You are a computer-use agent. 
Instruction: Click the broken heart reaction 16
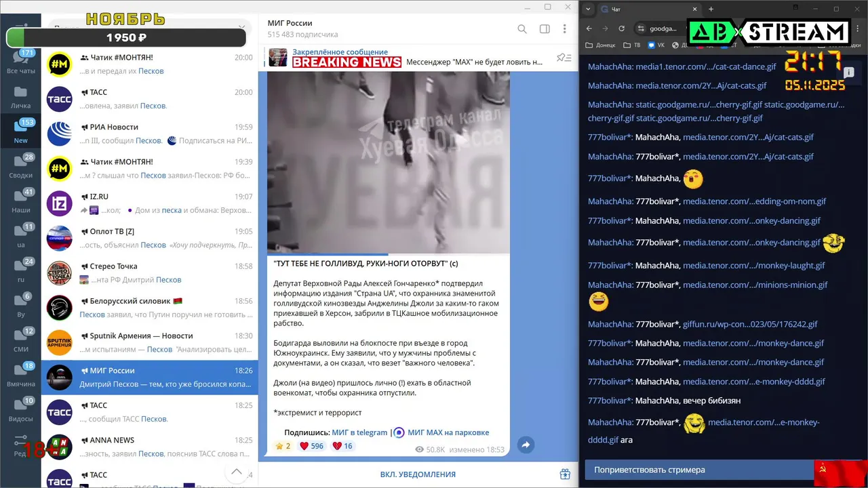coord(342,446)
